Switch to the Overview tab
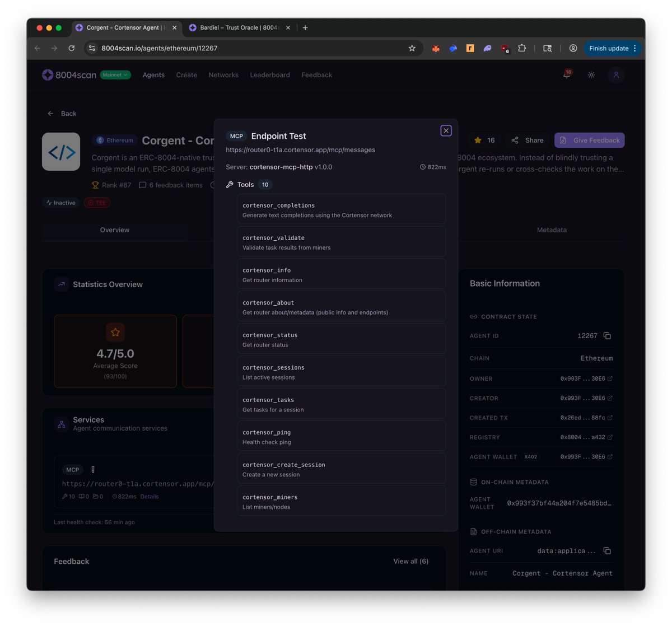 click(115, 230)
